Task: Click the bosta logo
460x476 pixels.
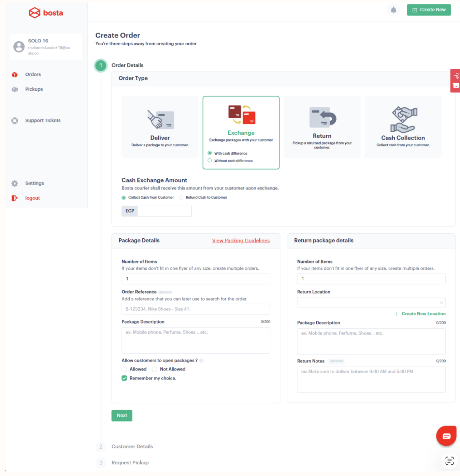Action: click(46, 13)
